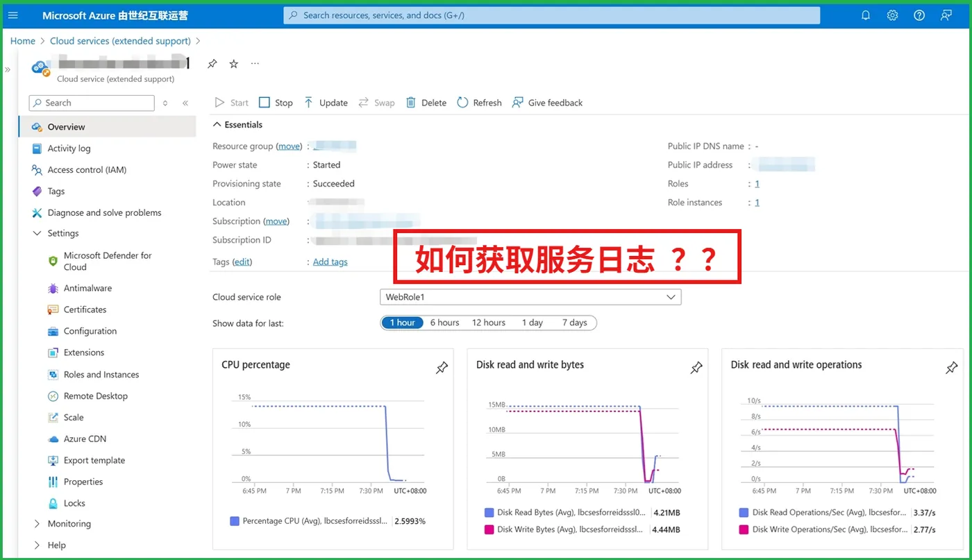Collapse the Essentials section
This screenshot has height=560, width=972.
216,125
